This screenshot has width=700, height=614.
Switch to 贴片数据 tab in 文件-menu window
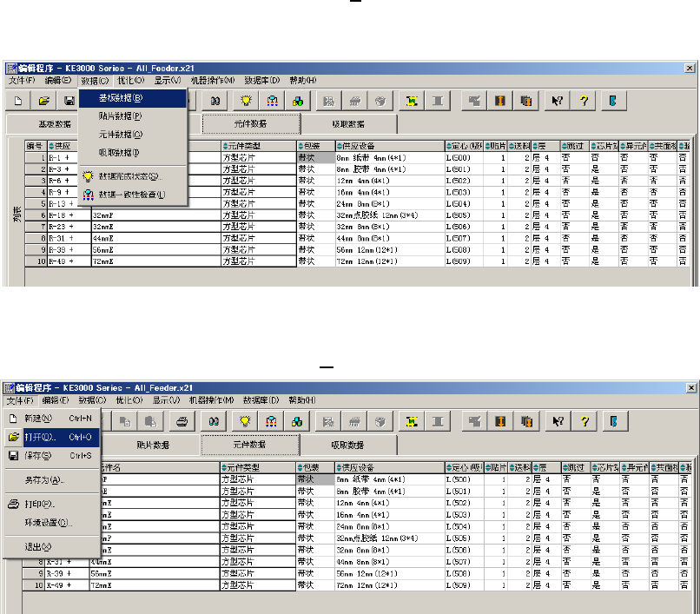(x=153, y=446)
